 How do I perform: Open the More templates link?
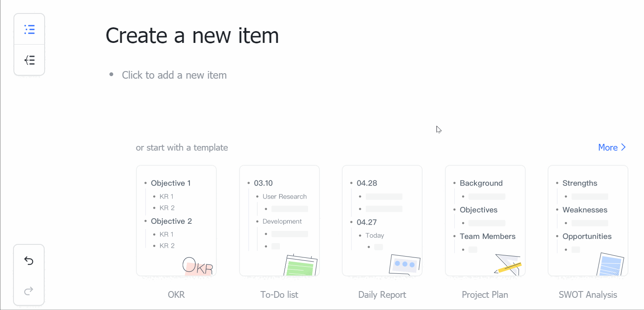[x=608, y=147]
